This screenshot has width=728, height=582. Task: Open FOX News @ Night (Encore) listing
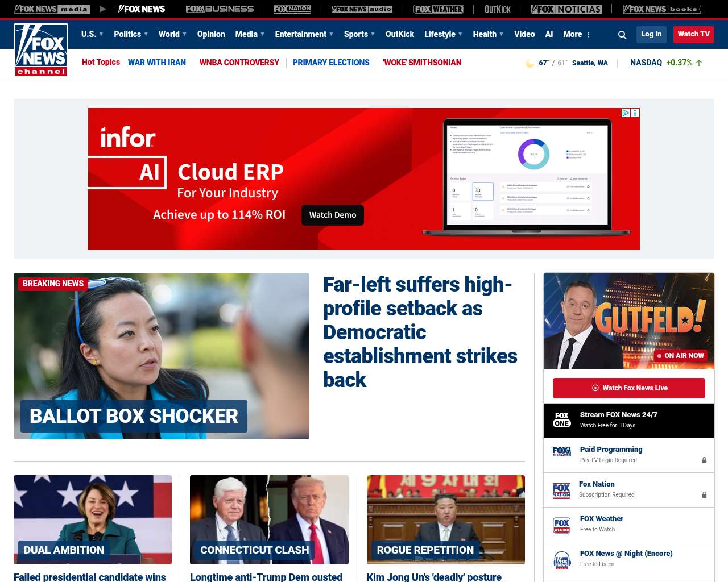click(x=629, y=559)
